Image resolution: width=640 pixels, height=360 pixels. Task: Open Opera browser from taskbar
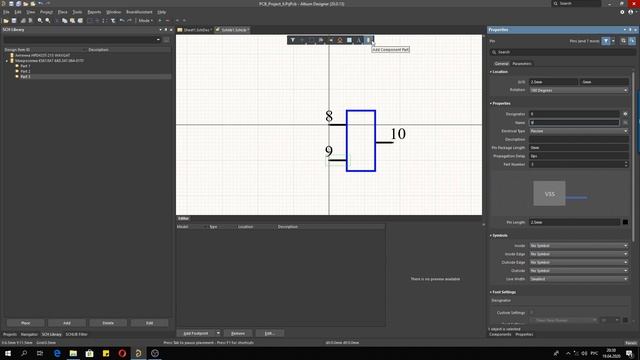[122, 353]
